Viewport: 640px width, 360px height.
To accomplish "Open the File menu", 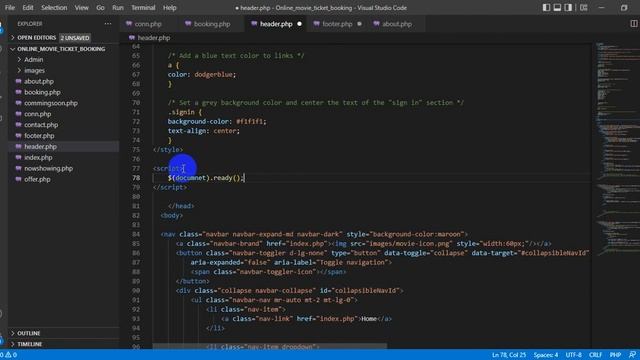I will pos(10,8).
